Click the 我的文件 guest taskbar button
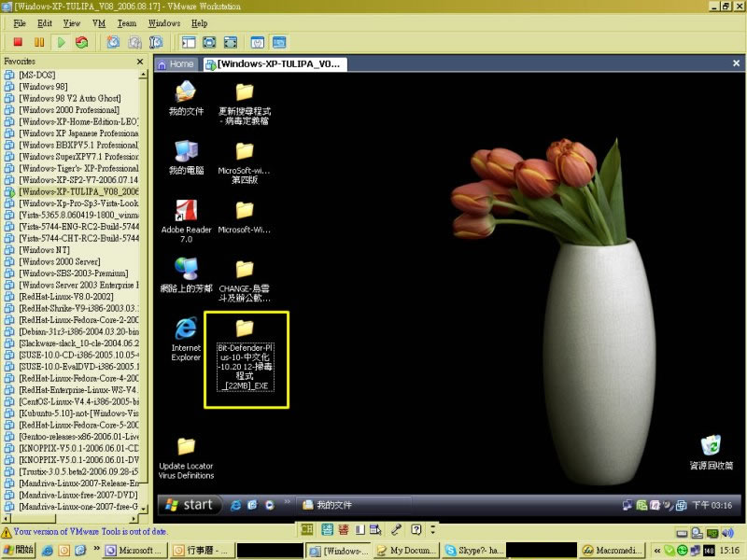The image size is (747, 560). (354, 505)
